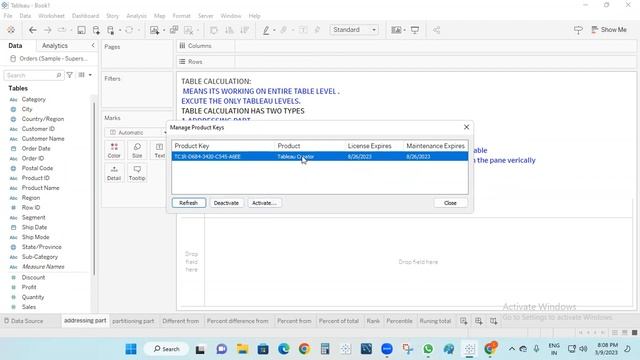Click Refresh in Manage Product Keys dialog
Viewport: 640px width, 360px height.
[x=189, y=203]
